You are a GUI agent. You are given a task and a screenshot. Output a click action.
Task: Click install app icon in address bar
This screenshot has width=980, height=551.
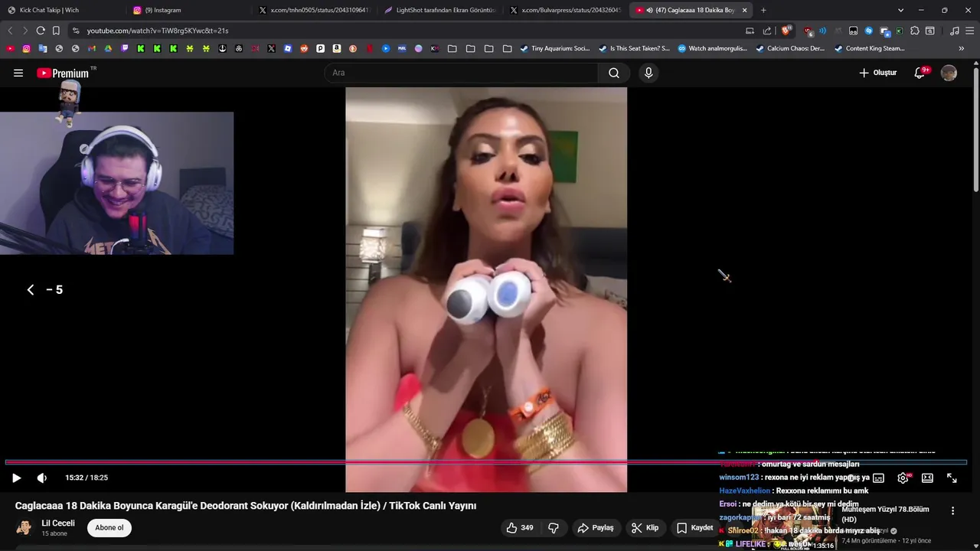750,31
